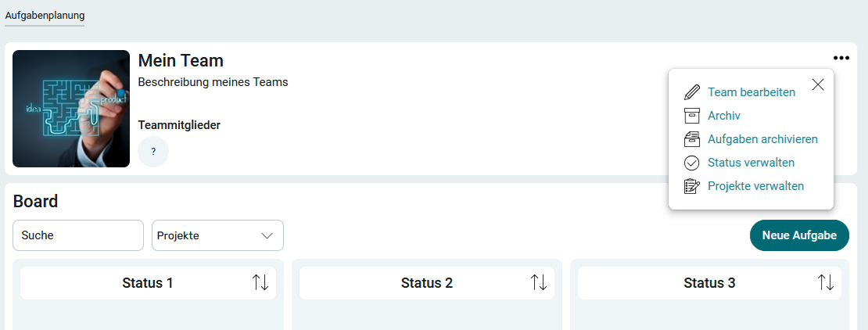Open the three-dot team options menu
The width and height of the screenshot is (868, 330).
[841, 58]
